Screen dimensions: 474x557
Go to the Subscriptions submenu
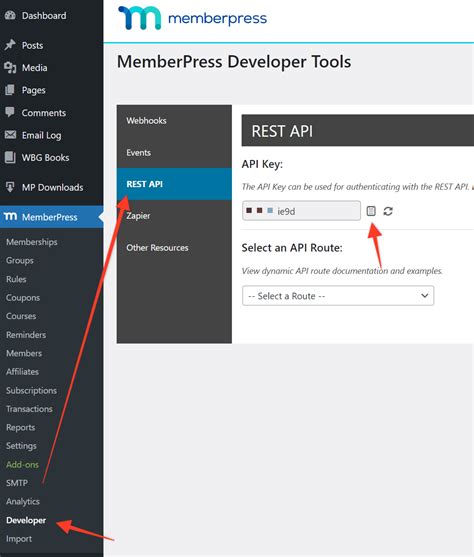pos(31,390)
